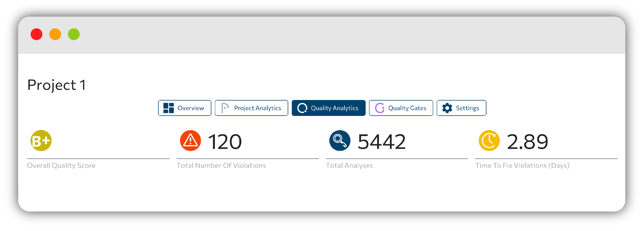Screen dimensions: 644x231
Task: Click the red violations warning icon
Action: (x=191, y=141)
